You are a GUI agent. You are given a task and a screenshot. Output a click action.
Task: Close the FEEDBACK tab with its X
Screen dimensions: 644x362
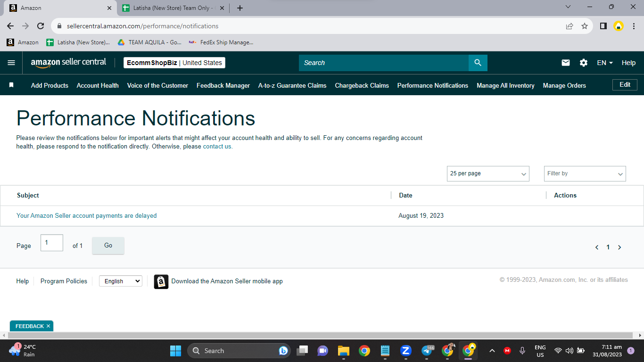pos(48,326)
